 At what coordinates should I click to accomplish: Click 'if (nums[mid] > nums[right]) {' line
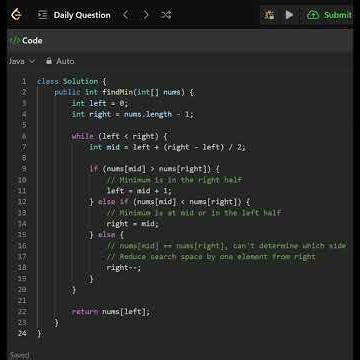(x=154, y=169)
